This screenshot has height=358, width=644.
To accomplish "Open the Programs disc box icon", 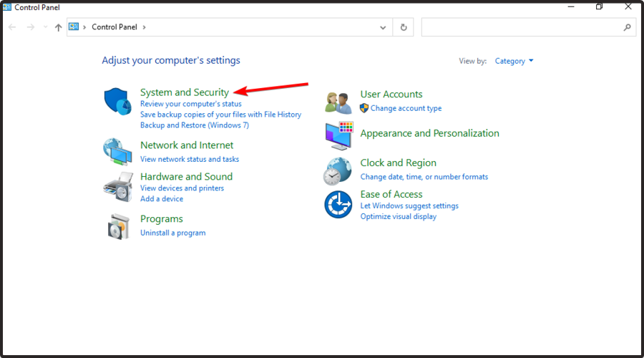I will click(x=117, y=226).
